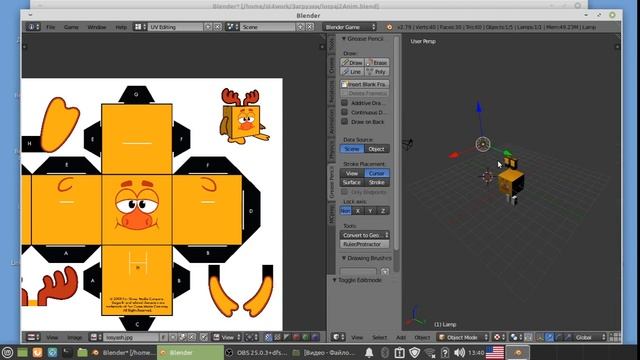Open the Grease Pencil sidebar tab

(x=331, y=182)
